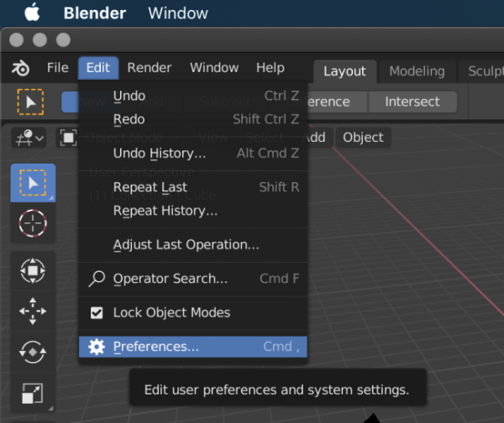Switch to the Modeling workspace tab
The height and width of the screenshot is (423, 504).
(x=417, y=71)
